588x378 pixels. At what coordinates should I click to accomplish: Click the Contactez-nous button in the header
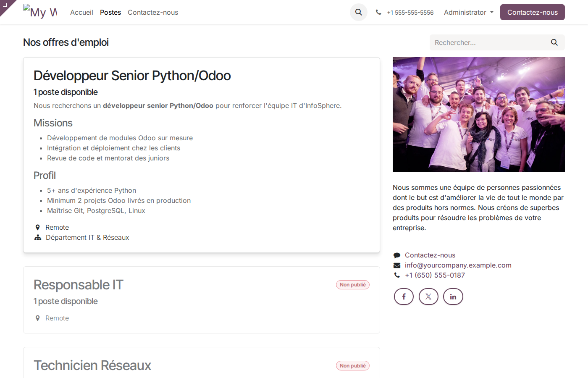pos(532,12)
